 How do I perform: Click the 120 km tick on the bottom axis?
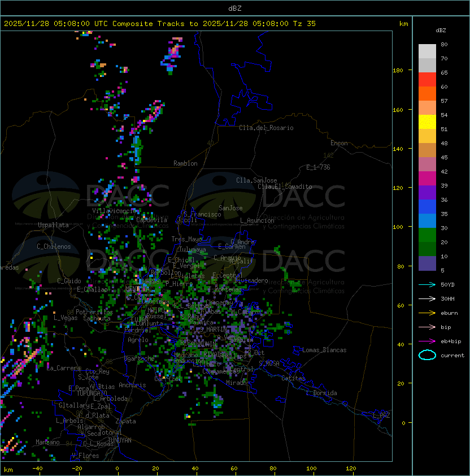[x=351, y=469]
